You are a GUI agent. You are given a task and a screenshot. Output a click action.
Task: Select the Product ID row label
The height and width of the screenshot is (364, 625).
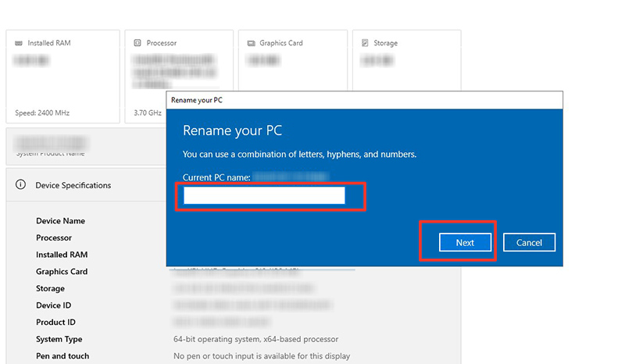pos(55,322)
